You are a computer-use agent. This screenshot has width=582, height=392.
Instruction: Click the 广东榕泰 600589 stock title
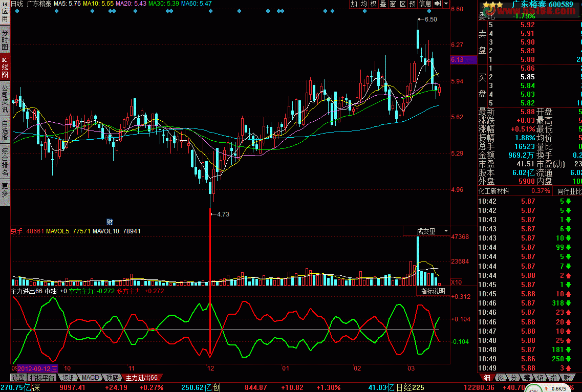[x=542, y=5]
